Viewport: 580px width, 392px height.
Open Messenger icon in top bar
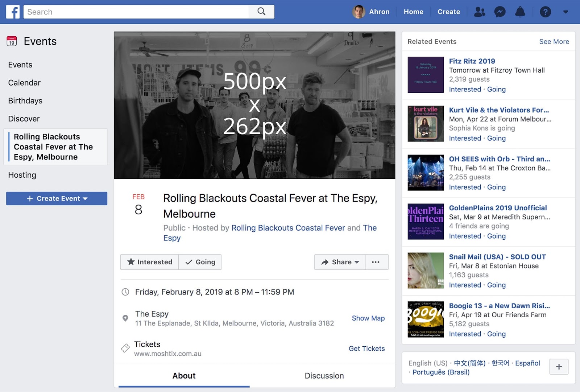(x=500, y=12)
